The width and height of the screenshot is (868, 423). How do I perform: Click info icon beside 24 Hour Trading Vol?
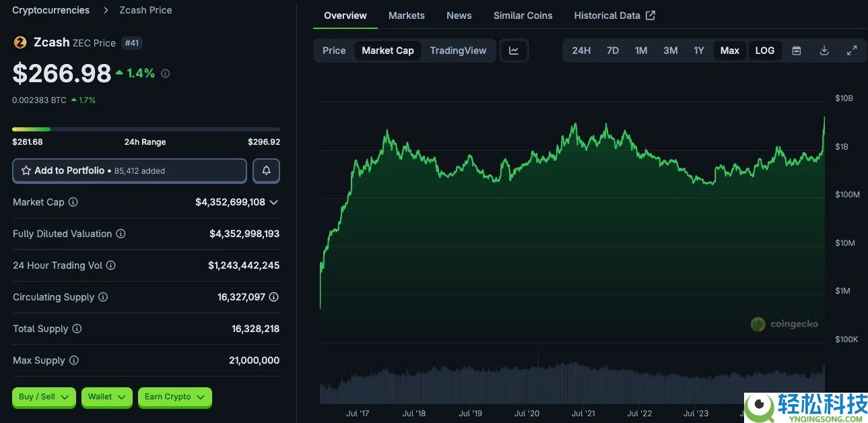point(111,265)
